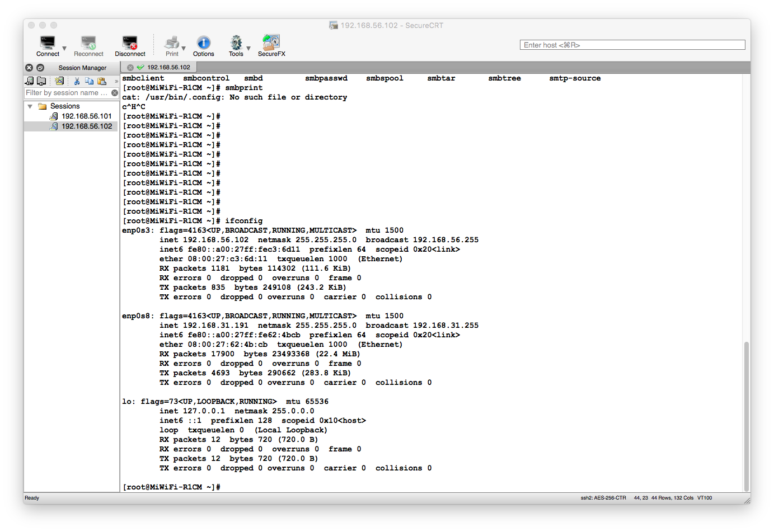Click 'inet 192.168.31.191' address text
This screenshot has width=774, height=532.
(x=204, y=326)
